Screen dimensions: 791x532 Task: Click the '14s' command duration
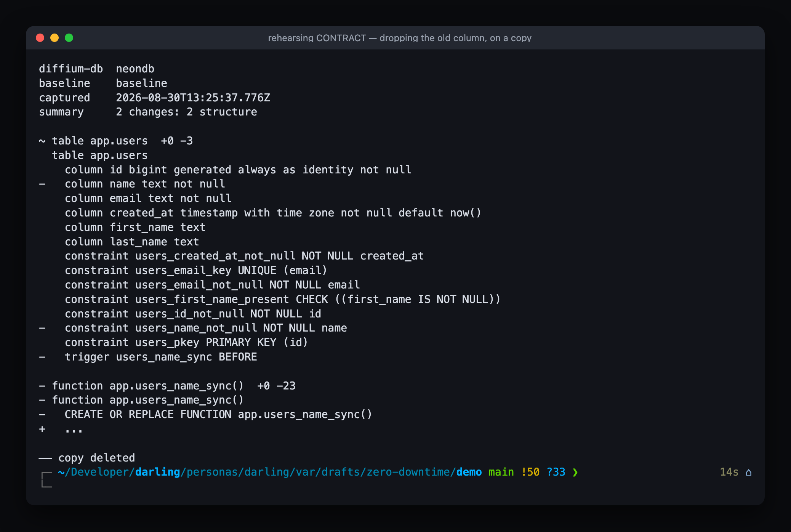pos(729,472)
